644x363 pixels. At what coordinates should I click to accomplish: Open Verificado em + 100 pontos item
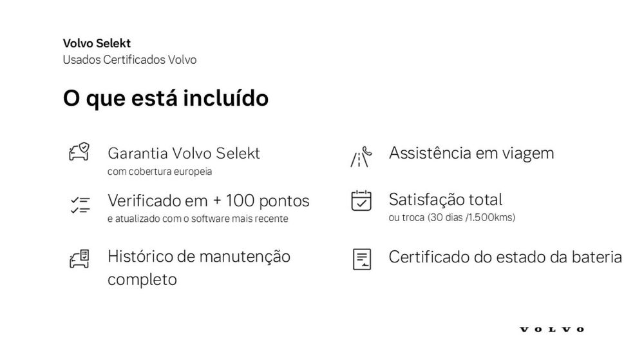(208, 201)
